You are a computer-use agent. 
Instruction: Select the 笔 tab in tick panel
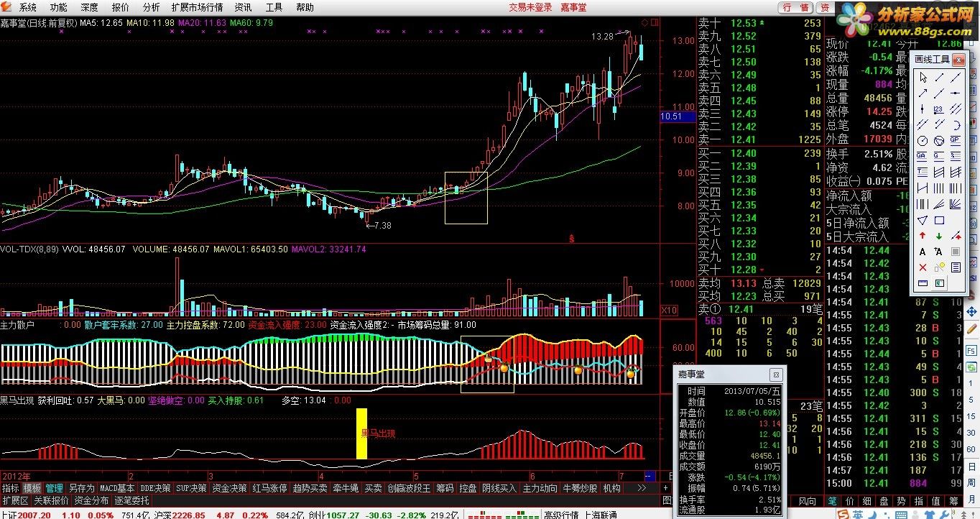833,501
